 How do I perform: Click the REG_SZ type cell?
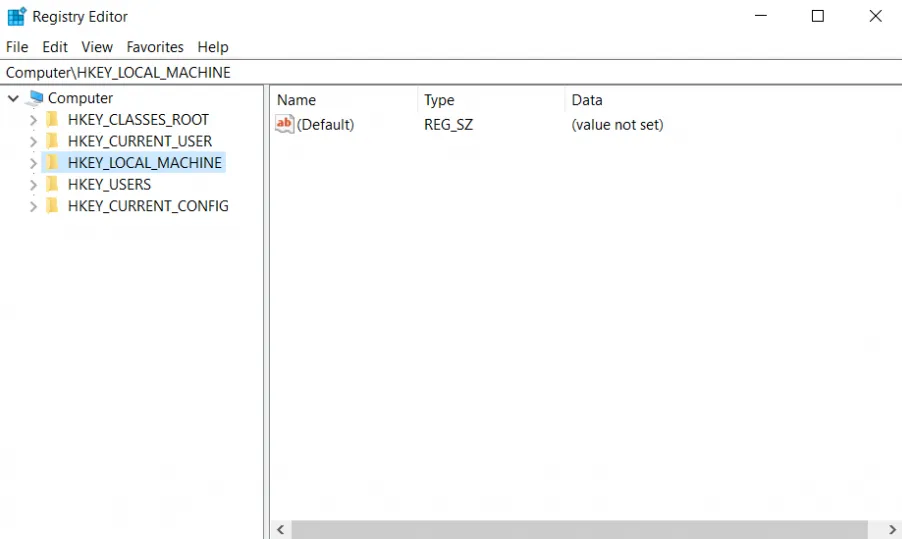tap(448, 125)
